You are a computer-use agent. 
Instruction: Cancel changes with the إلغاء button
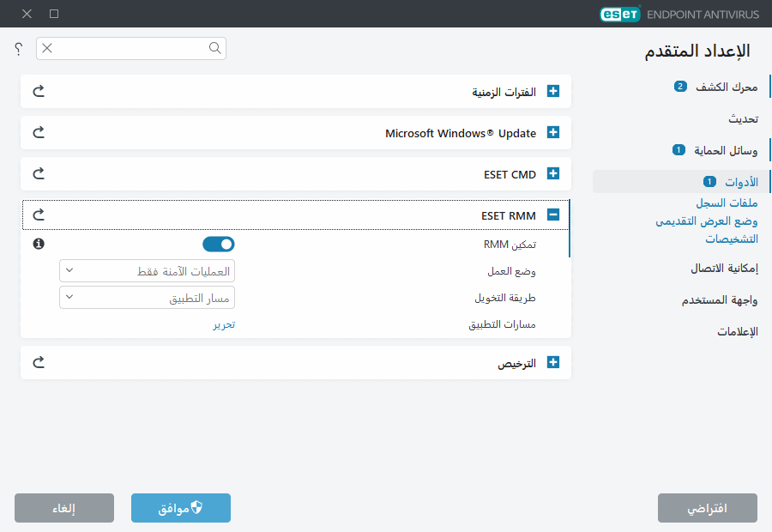[x=63, y=507]
